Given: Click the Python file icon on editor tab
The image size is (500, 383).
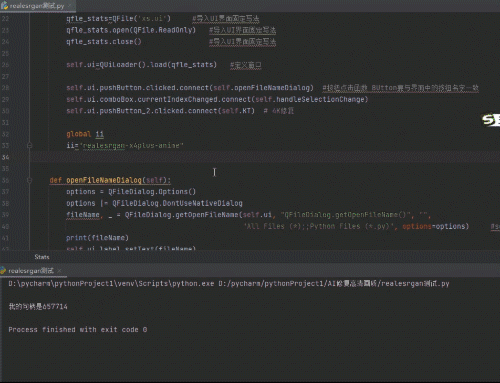Looking at the screenshot, I should pos(5,6).
